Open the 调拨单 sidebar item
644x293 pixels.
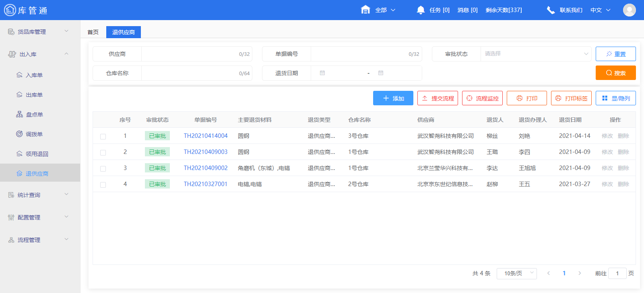coord(34,134)
